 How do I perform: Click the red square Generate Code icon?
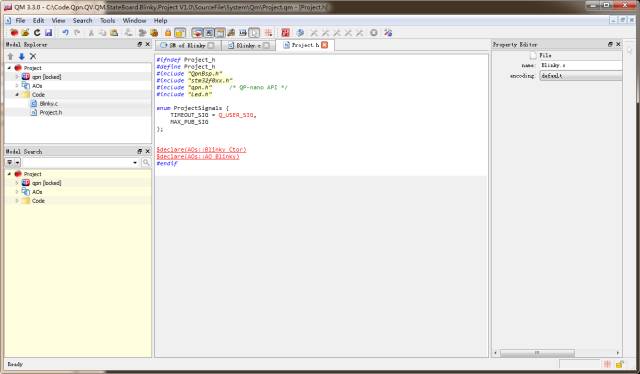tap(285, 33)
